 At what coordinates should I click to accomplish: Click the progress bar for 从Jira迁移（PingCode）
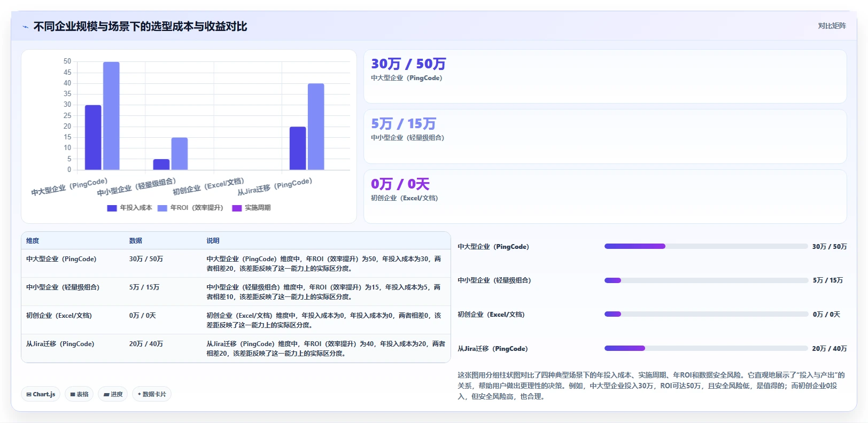(706, 348)
